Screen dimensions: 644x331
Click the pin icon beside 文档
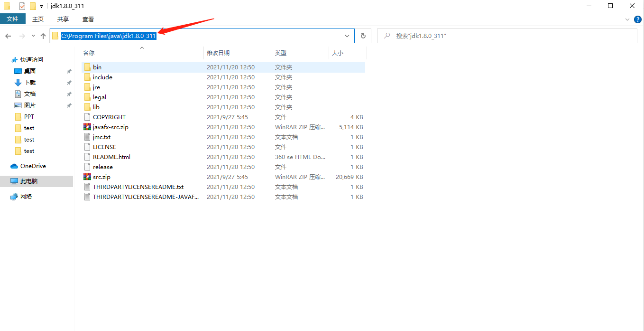(69, 94)
